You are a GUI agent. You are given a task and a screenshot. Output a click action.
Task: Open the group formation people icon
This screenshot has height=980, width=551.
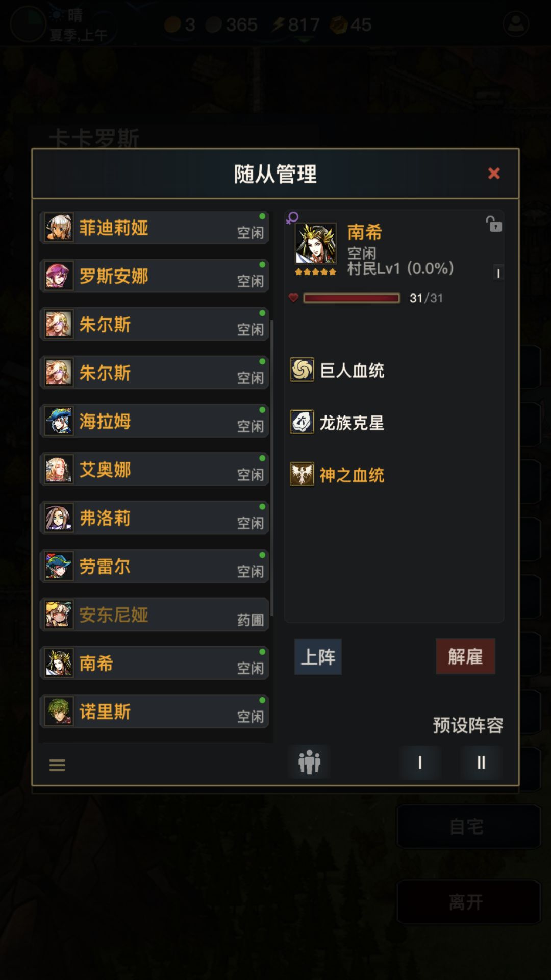pos(309,763)
